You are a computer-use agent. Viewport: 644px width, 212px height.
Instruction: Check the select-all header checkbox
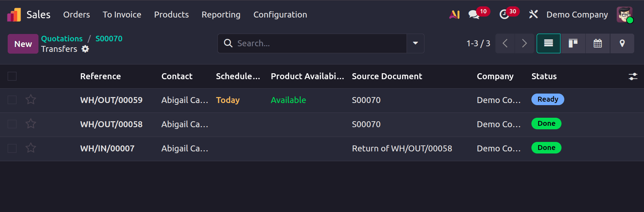pos(12,76)
